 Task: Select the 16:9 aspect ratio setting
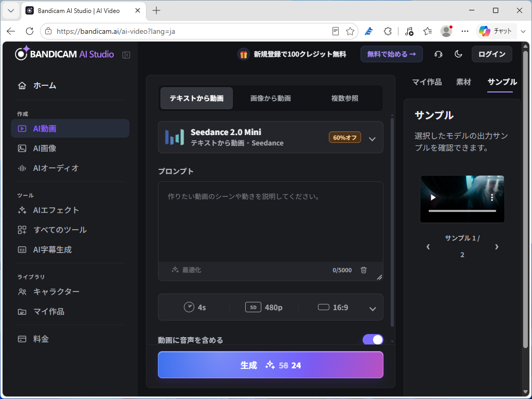tap(333, 308)
